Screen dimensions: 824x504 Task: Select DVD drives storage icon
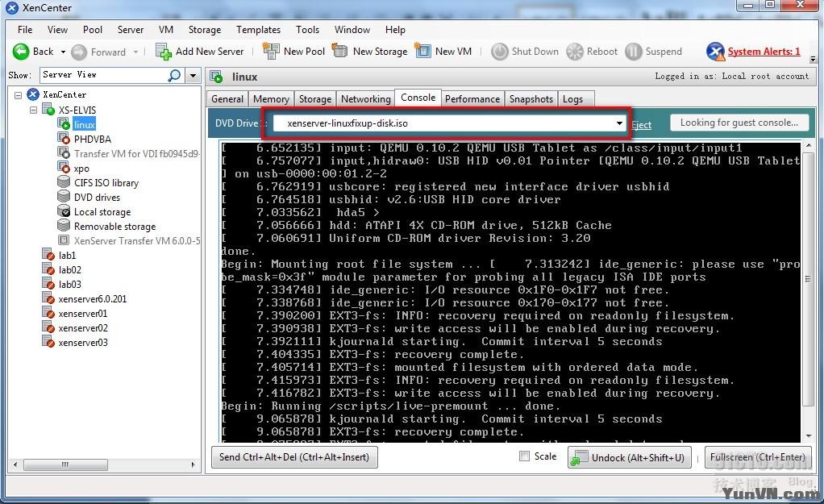pyautogui.click(x=64, y=197)
